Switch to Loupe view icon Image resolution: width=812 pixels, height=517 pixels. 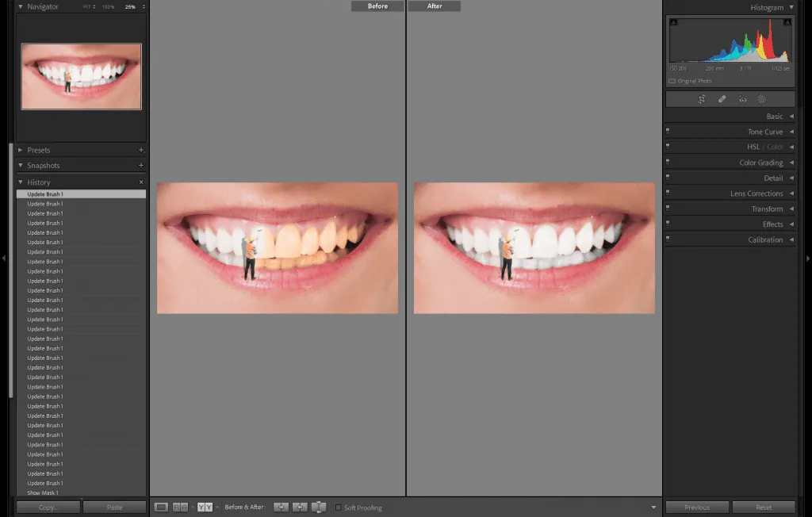click(x=162, y=507)
